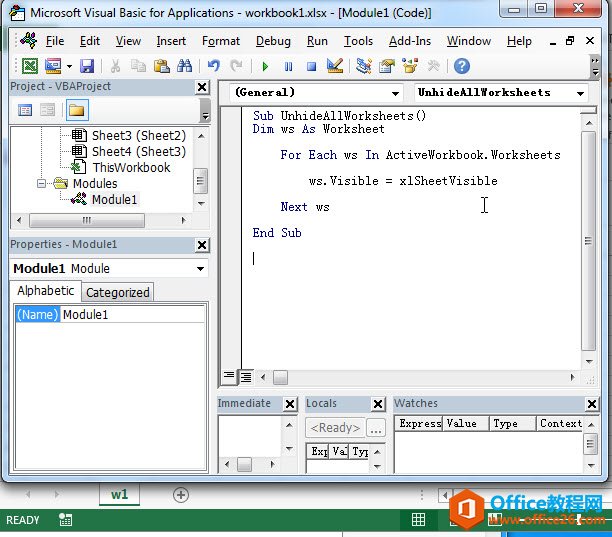Click View Microsoft Excel toolbar icon
This screenshot has width=612, height=537.
pyautogui.click(x=30, y=66)
